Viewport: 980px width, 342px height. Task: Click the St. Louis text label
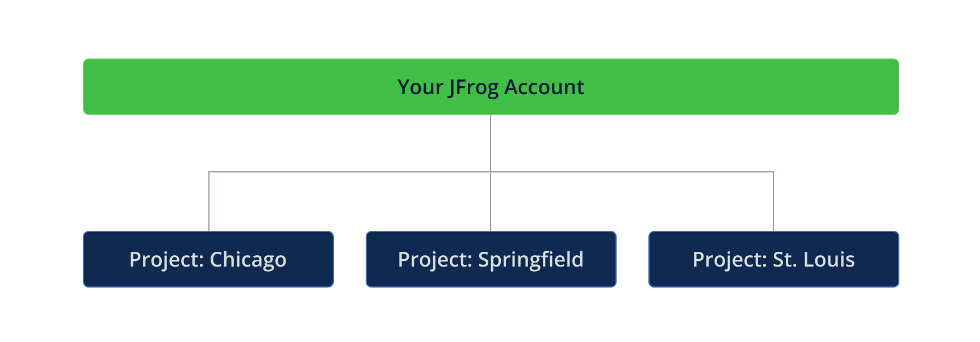tap(813, 259)
